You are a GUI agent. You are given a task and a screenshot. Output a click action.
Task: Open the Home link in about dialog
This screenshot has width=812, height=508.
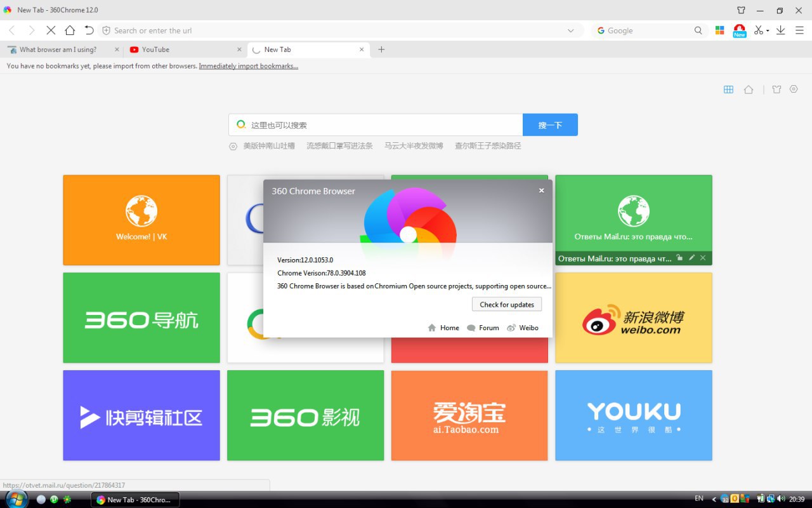(x=443, y=328)
